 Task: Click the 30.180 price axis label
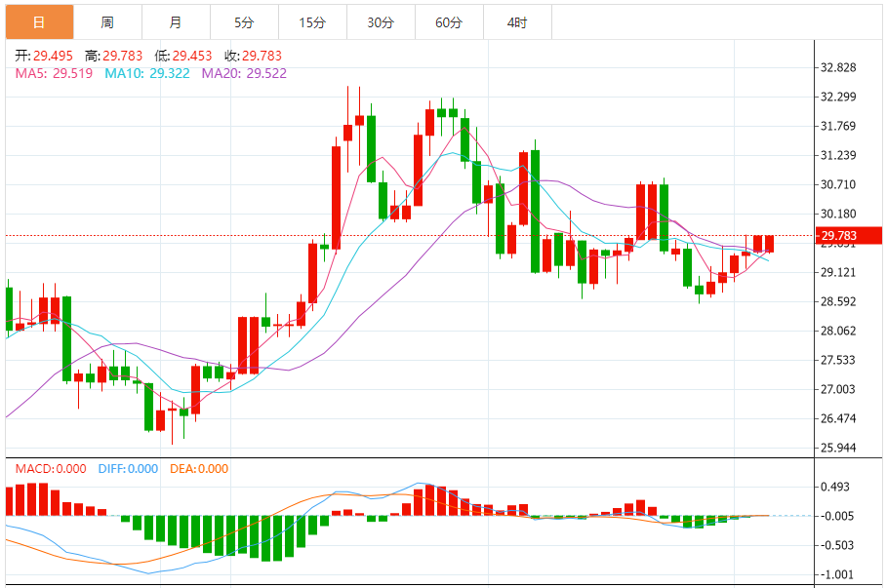(838, 214)
